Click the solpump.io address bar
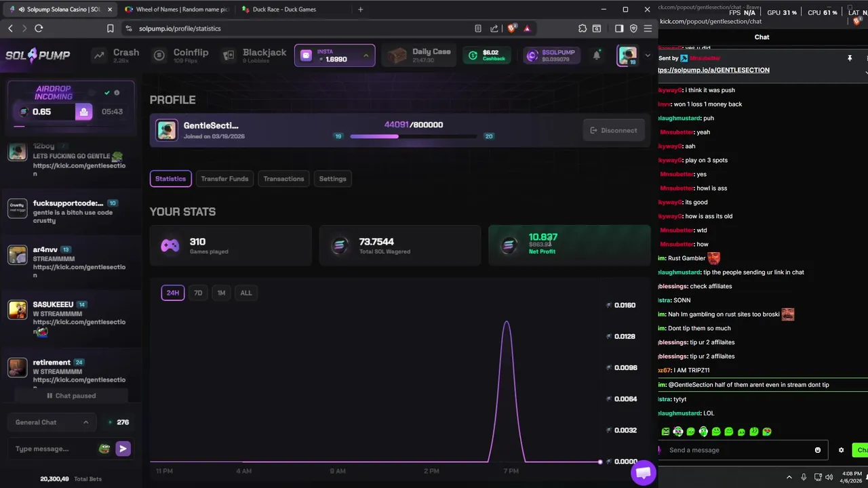The height and width of the screenshot is (488, 868). pos(298,28)
